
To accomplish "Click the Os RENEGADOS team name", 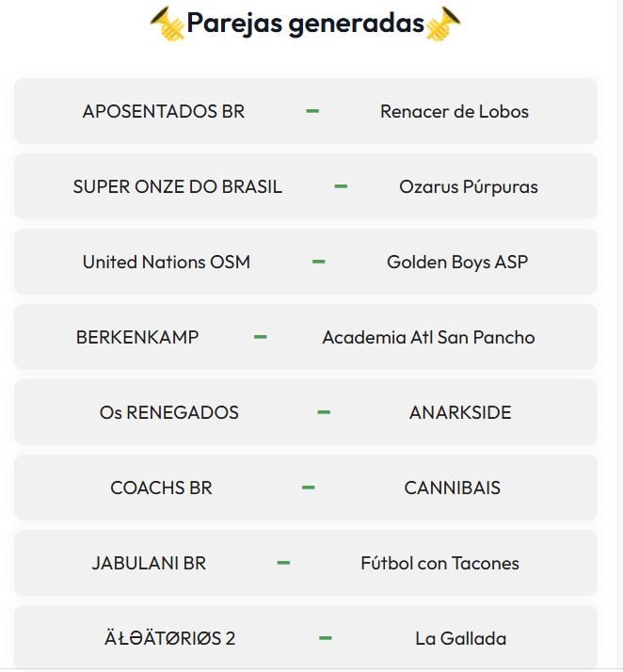I will [x=169, y=412].
